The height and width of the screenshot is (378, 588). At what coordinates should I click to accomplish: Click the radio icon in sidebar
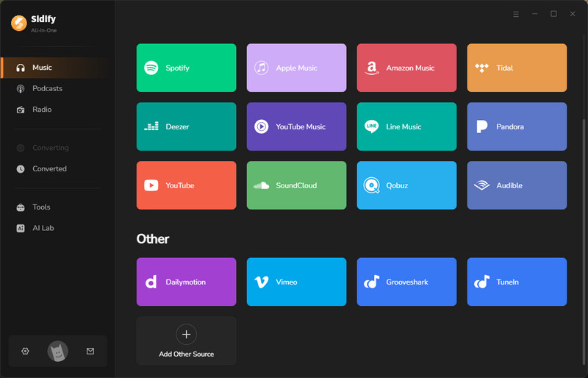click(x=21, y=110)
